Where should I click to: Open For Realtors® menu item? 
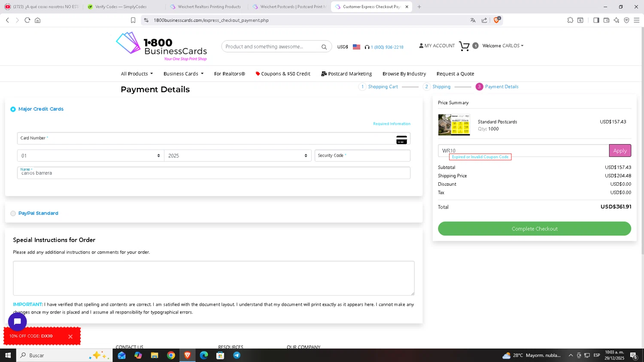[230, 74]
